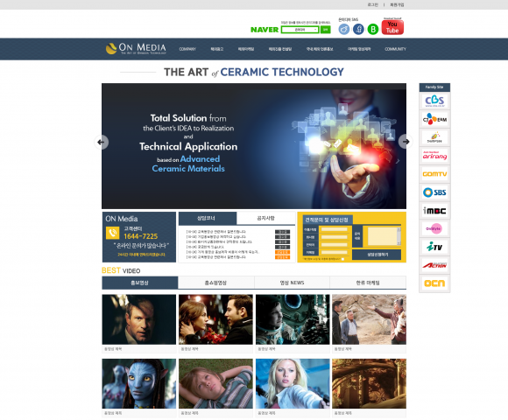Open the light blue Me2day social icon
508x420 pixels.
tap(344, 30)
